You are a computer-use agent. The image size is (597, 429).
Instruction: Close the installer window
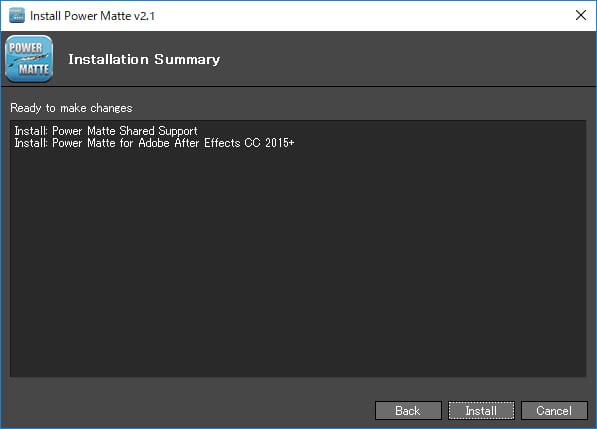pyautogui.click(x=581, y=16)
